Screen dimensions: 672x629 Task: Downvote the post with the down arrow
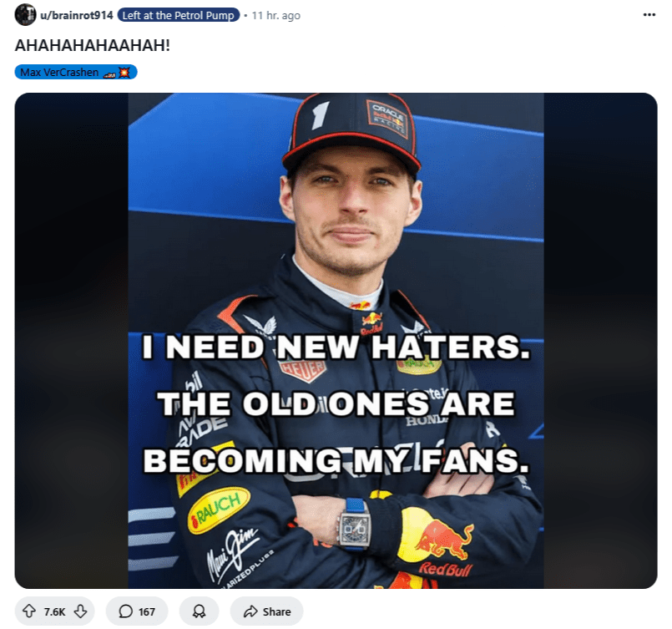80,611
